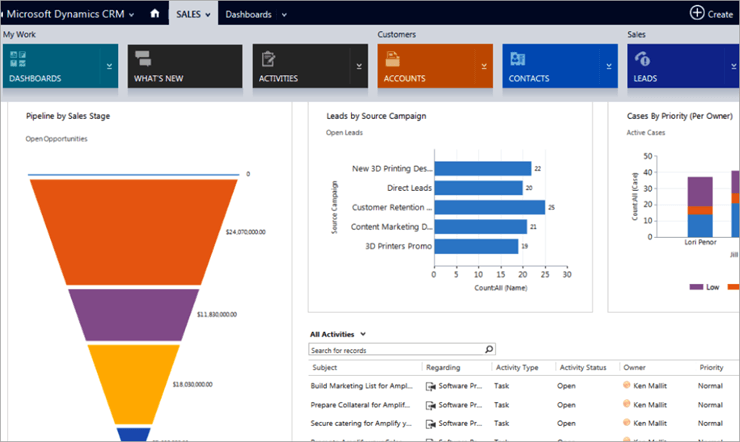Click the Create plus icon

pos(697,13)
